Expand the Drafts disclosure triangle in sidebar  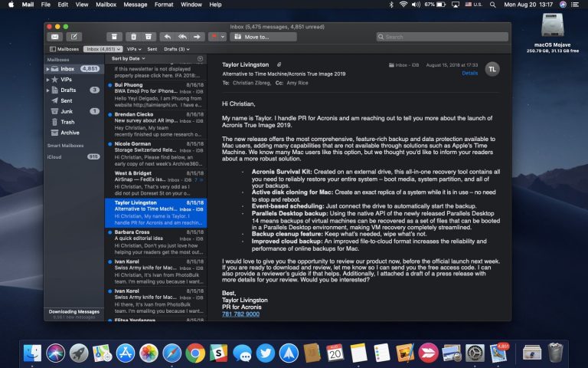(x=47, y=90)
